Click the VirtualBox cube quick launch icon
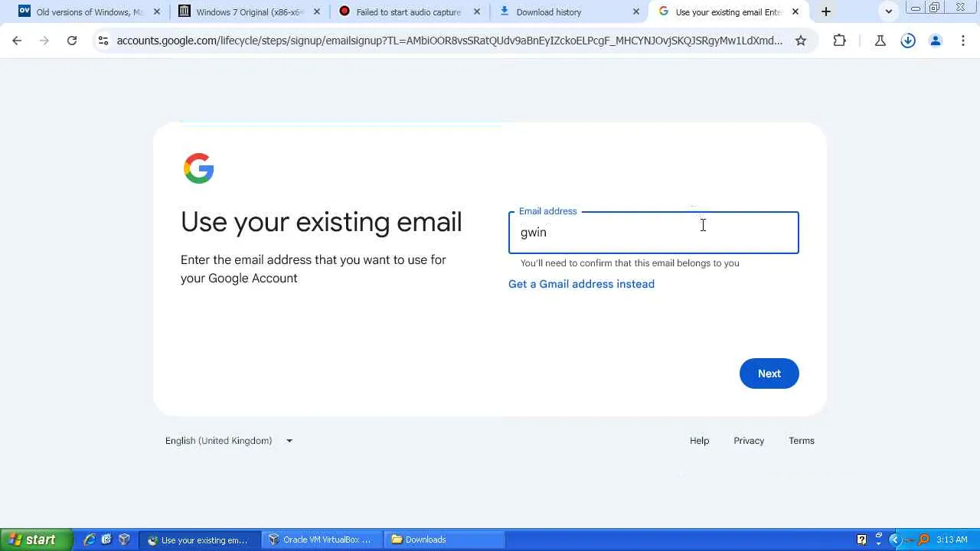This screenshot has width=980, height=551. tap(124, 540)
